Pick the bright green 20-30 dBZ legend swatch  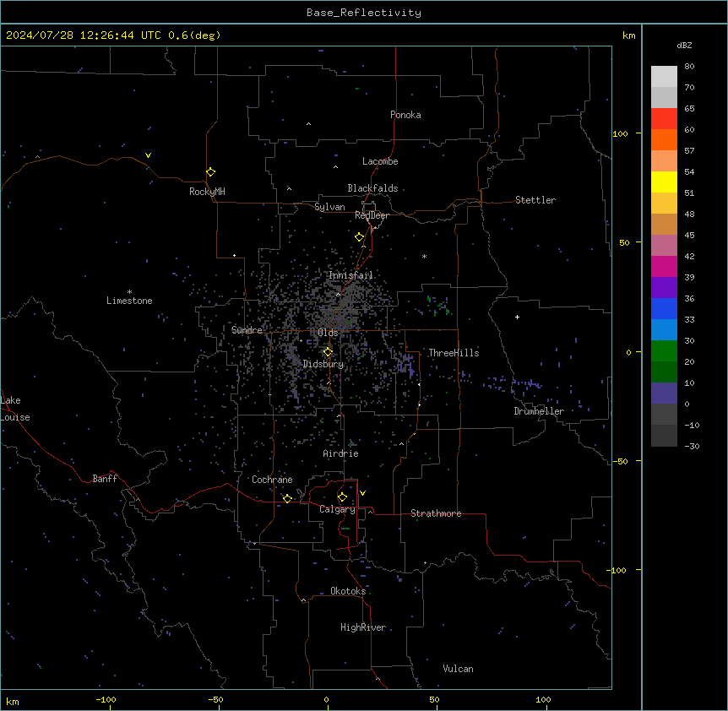[x=664, y=351]
